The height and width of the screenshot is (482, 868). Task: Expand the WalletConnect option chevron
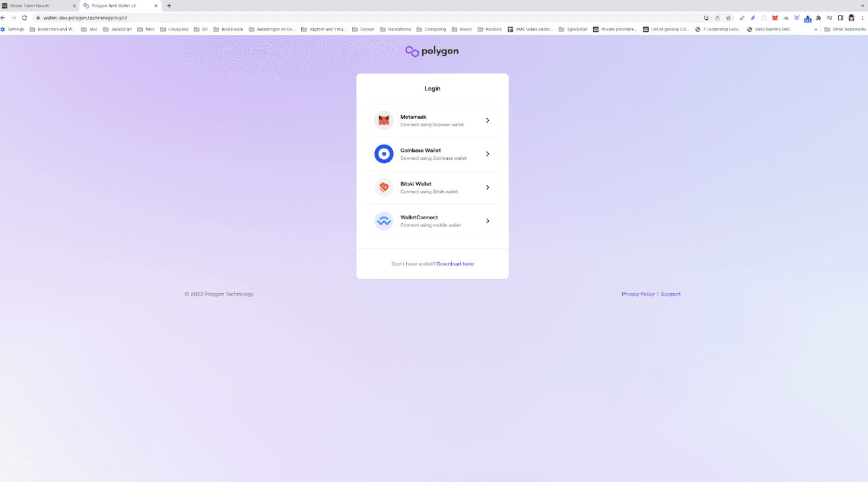pos(488,221)
